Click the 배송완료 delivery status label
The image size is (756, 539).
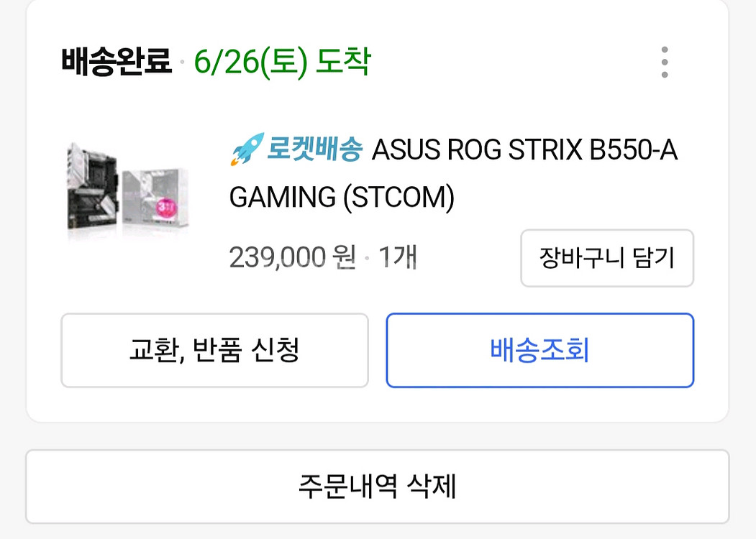(x=117, y=63)
